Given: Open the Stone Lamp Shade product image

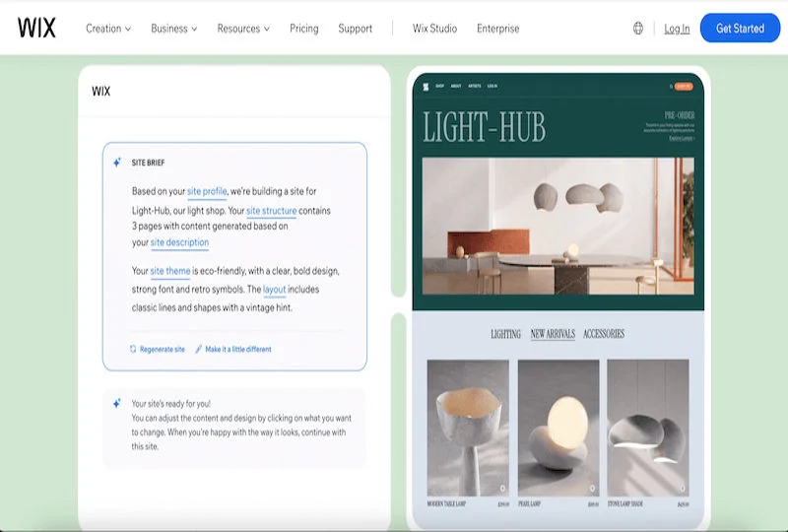Looking at the screenshot, I should [x=648, y=428].
